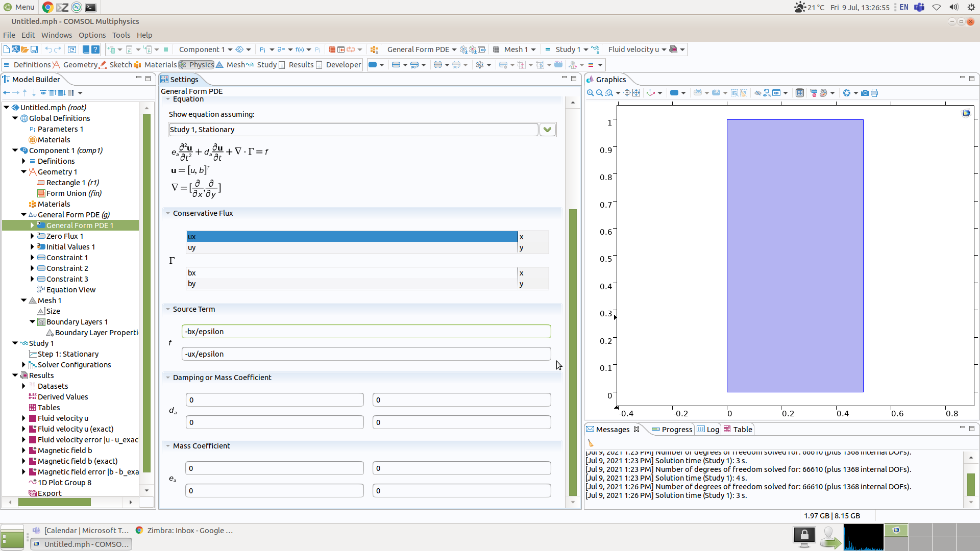The height and width of the screenshot is (551, 980).
Task: Switch to the Progress tab
Action: (676, 430)
